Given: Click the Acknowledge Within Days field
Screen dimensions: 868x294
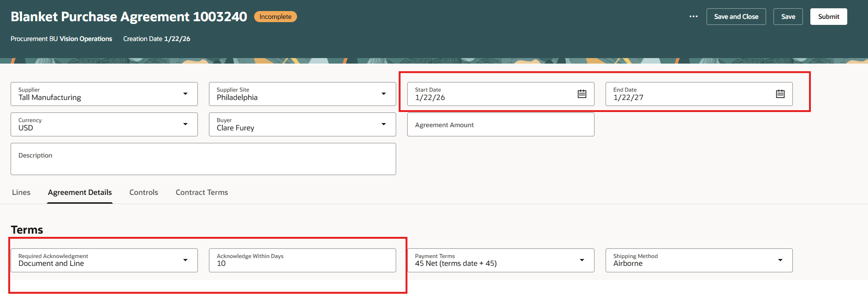Looking at the screenshot, I should point(303,260).
